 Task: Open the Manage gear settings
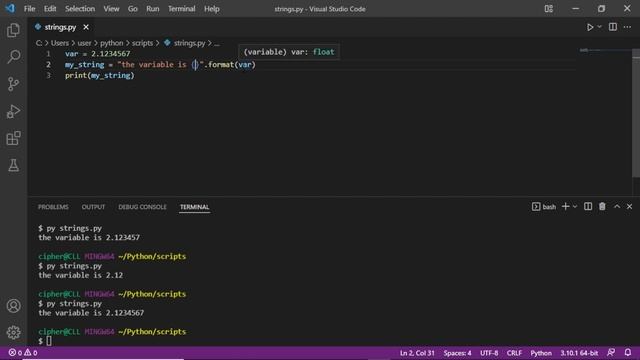[13, 332]
